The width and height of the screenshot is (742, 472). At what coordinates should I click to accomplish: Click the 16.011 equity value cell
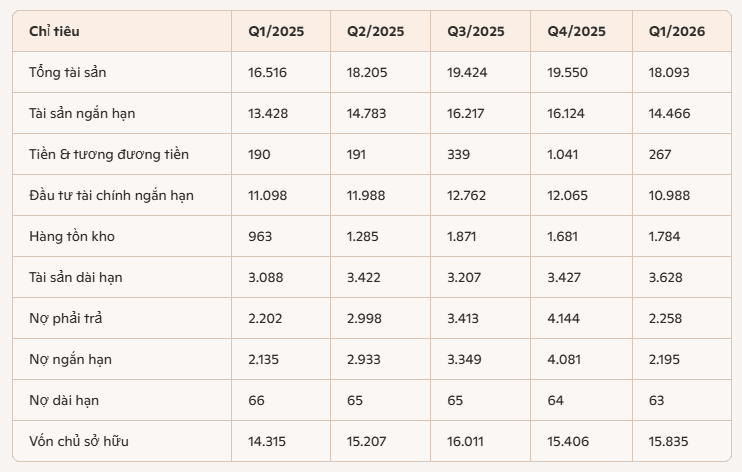(465, 441)
